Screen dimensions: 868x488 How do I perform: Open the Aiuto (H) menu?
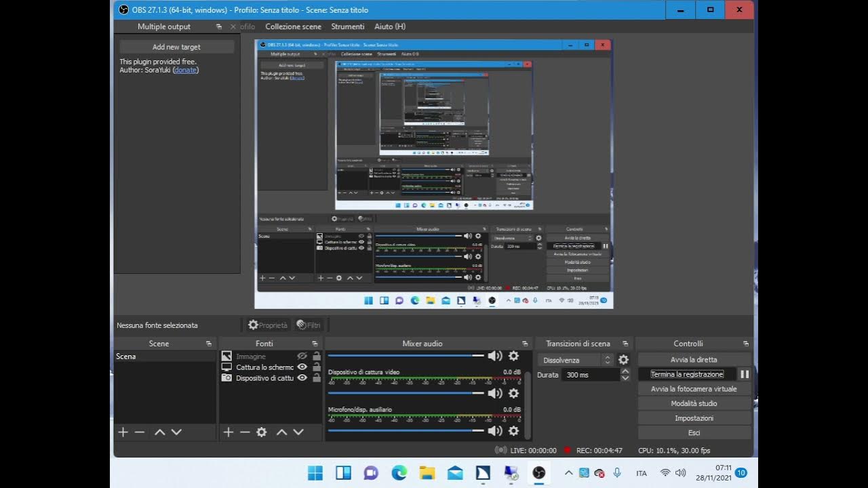click(x=390, y=26)
